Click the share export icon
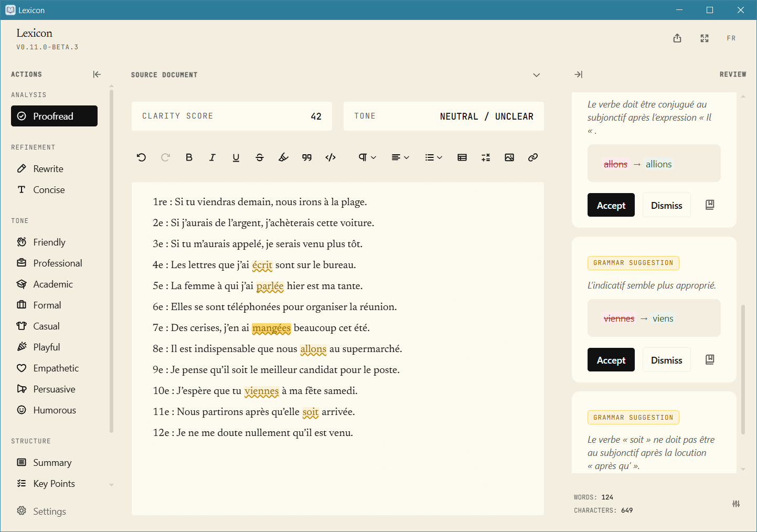The height and width of the screenshot is (532, 757). 677,38
